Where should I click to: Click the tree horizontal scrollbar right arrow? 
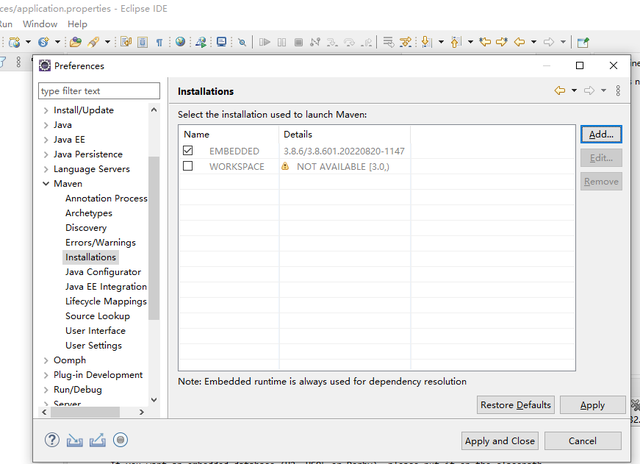tap(142, 412)
